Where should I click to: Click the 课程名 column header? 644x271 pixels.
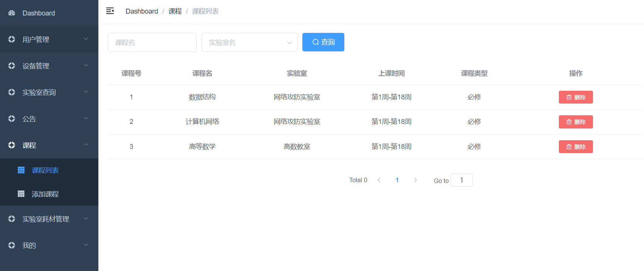click(202, 73)
